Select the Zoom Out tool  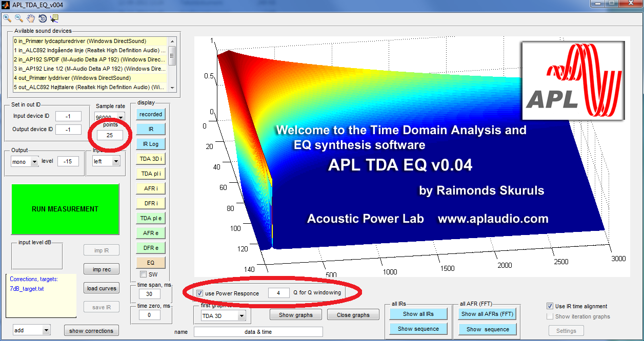point(19,18)
